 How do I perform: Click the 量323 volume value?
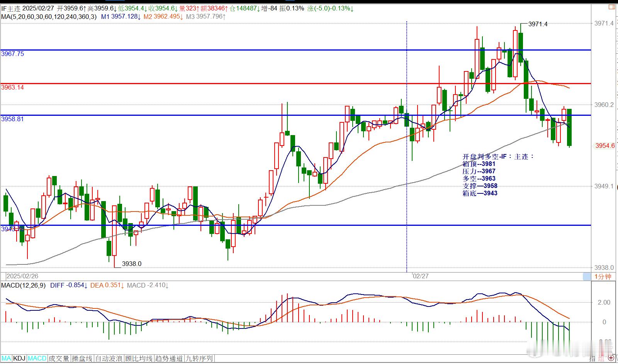point(189,8)
